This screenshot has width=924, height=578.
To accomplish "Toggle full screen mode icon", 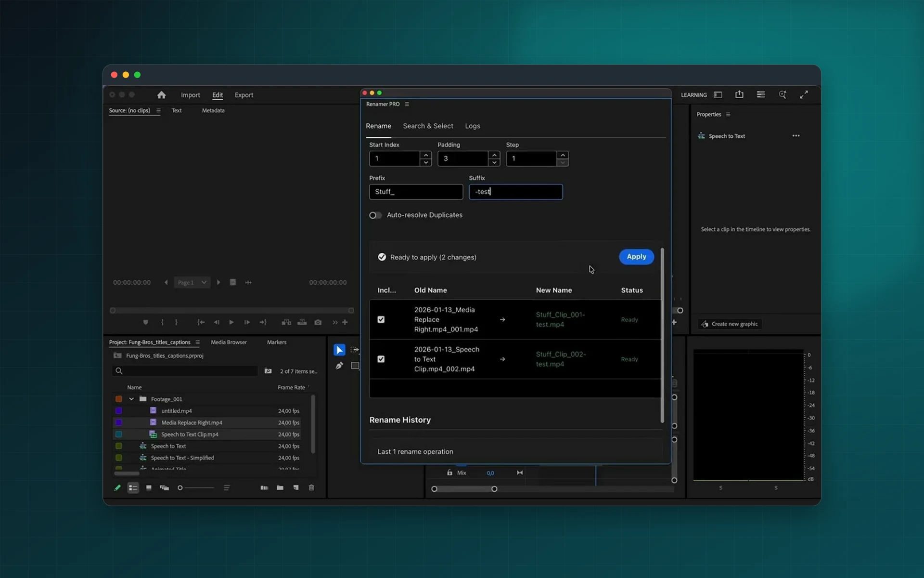I will click(x=804, y=94).
